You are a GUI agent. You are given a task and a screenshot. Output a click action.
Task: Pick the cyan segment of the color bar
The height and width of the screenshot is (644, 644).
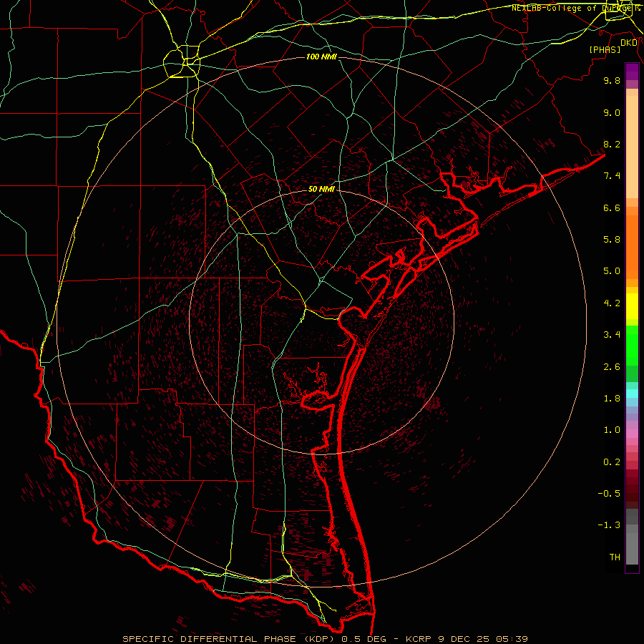pos(632,394)
